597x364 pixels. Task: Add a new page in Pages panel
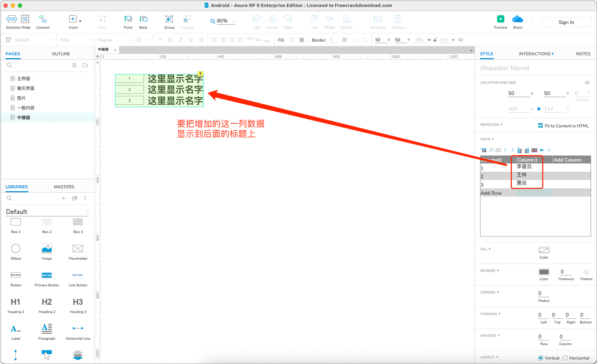click(75, 66)
